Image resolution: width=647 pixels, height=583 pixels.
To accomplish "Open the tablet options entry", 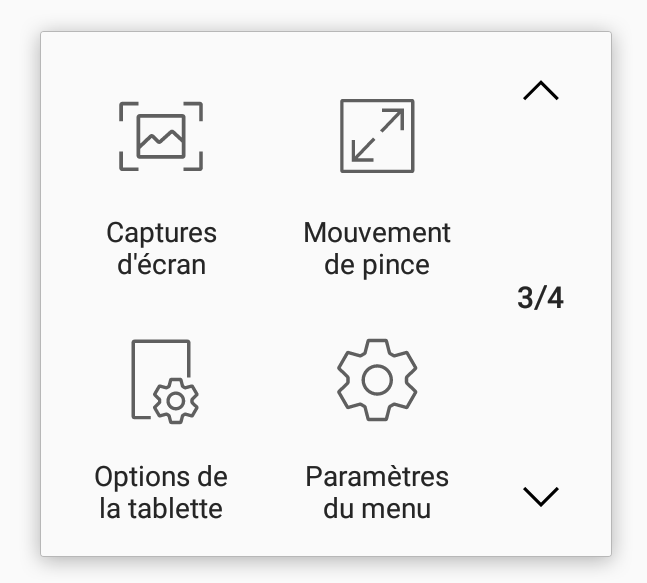I will (x=161, y=429).
